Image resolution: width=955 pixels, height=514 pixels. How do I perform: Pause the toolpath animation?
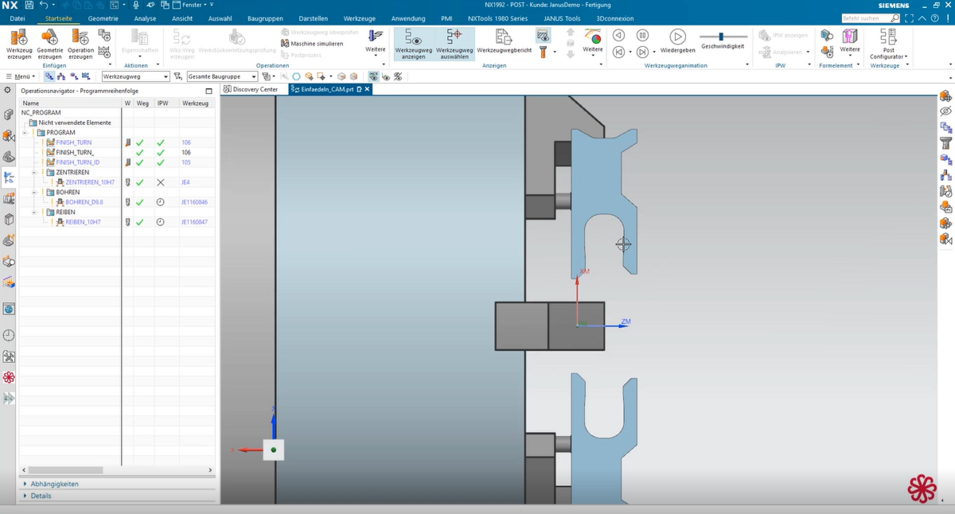[642, 35]
